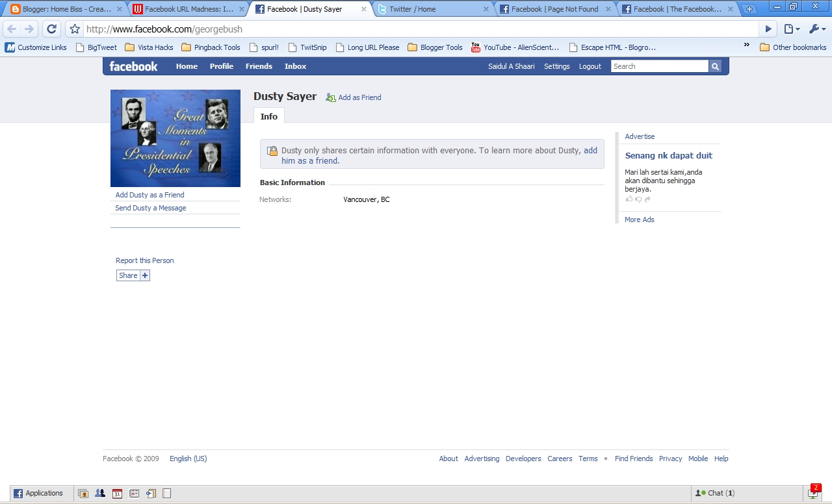Screen dimensions: 832x504
Task: Click the presidential speeches profile picture
Action: point(175,138)
